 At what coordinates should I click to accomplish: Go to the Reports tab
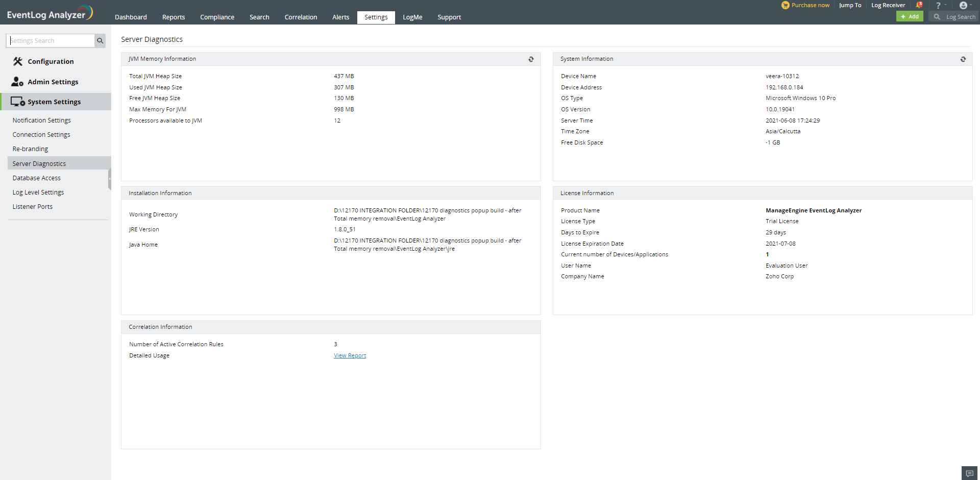[174, 17]
